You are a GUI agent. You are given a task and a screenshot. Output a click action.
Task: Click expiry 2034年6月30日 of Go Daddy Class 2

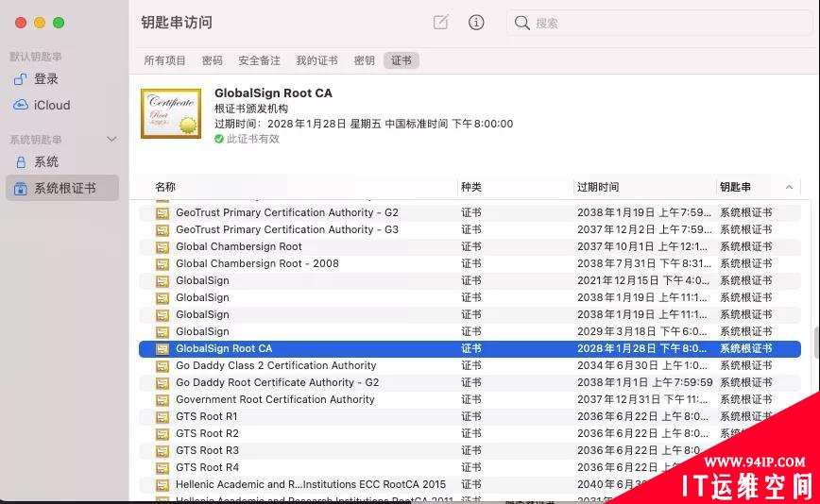point(642,365)
